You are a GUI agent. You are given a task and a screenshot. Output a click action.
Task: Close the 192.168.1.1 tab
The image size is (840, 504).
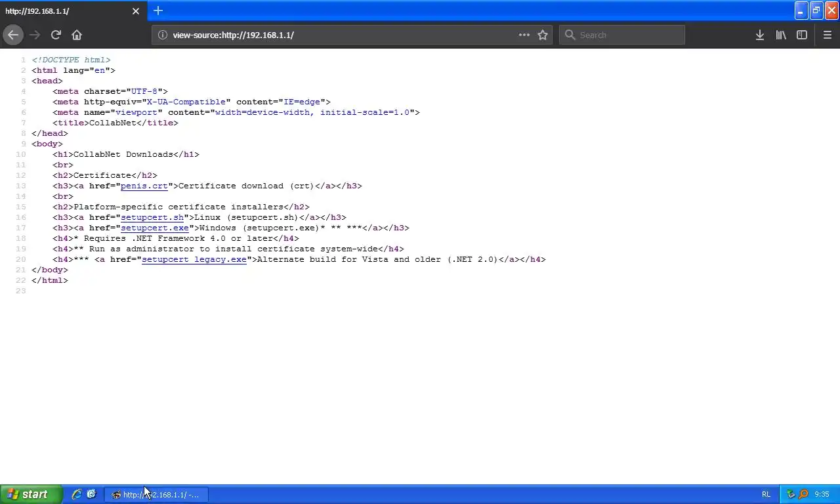click(x=136, y=11)
